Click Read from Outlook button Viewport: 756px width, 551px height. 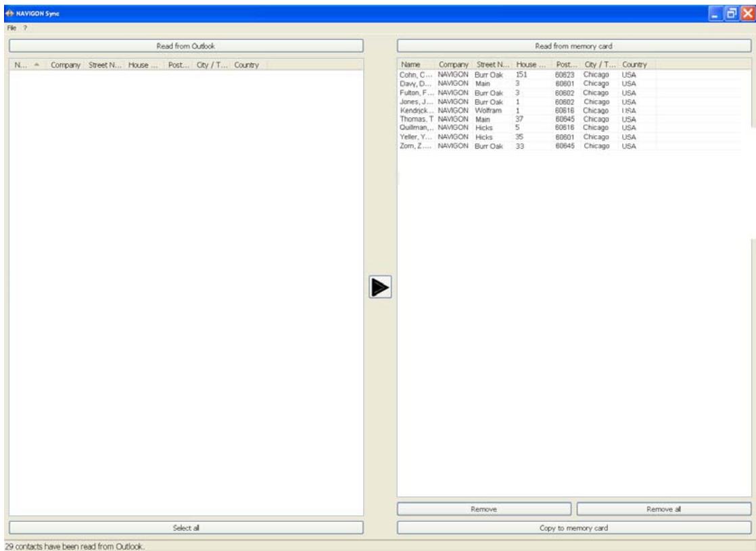(186, 46)
